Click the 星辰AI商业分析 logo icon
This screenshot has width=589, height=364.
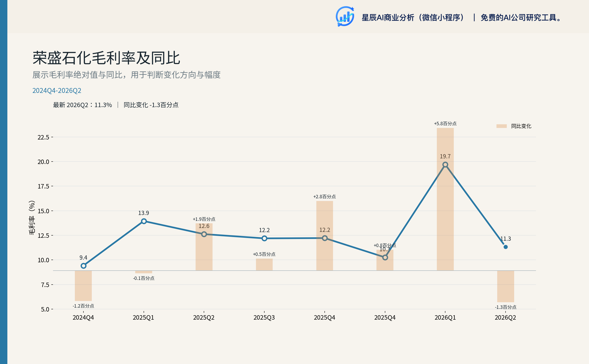tap(345, 16)
